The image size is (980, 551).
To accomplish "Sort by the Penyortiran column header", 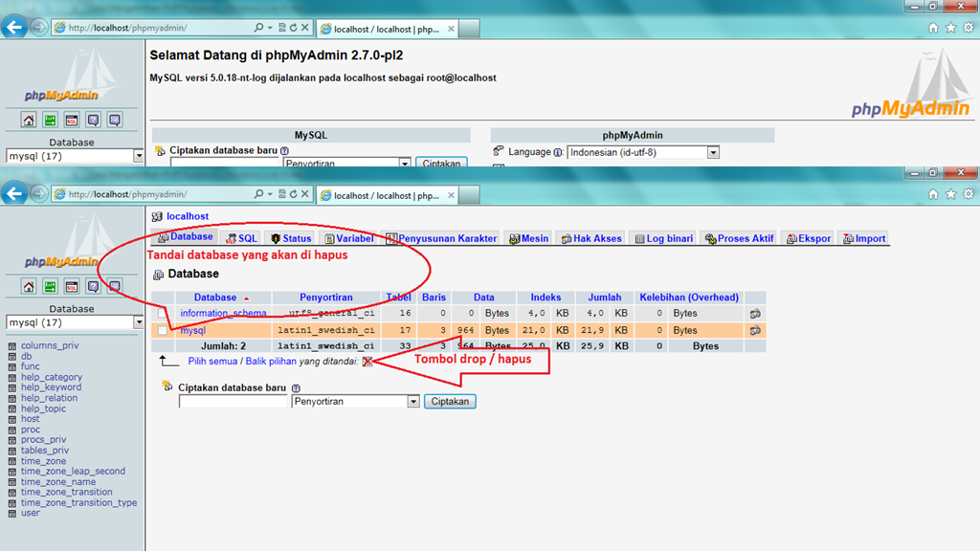I will [325, 298].
